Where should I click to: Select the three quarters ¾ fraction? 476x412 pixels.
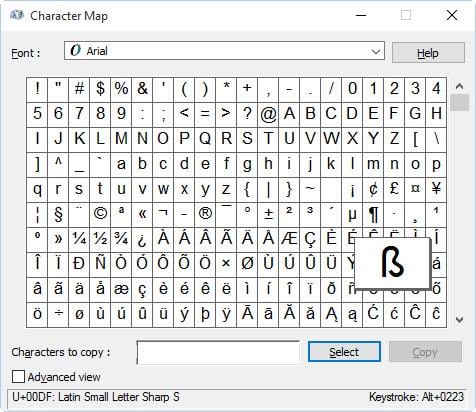pos(121,239)
